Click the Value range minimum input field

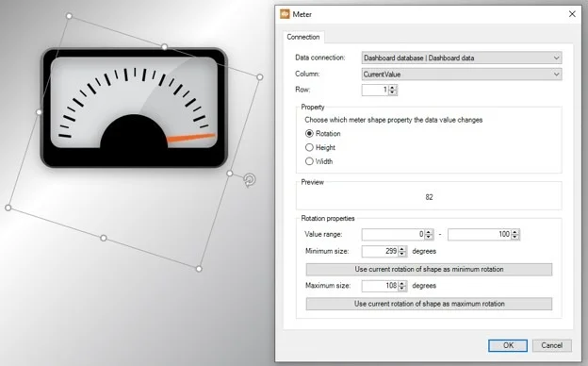(393, 234)
